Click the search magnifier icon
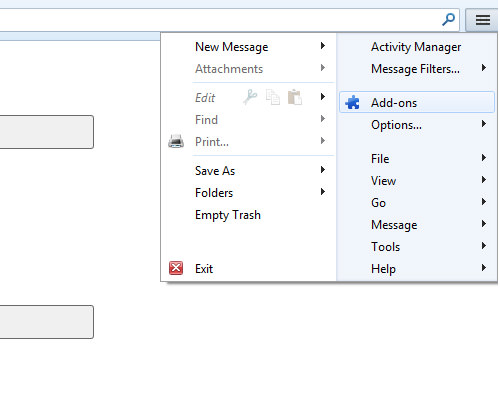The image size is (500, 404). tap(448, 20)
